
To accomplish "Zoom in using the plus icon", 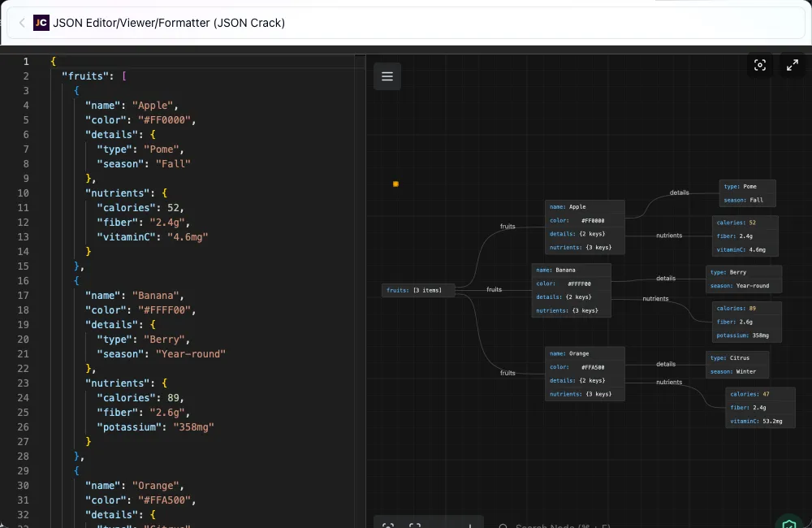I will click(x=469, y=525).
